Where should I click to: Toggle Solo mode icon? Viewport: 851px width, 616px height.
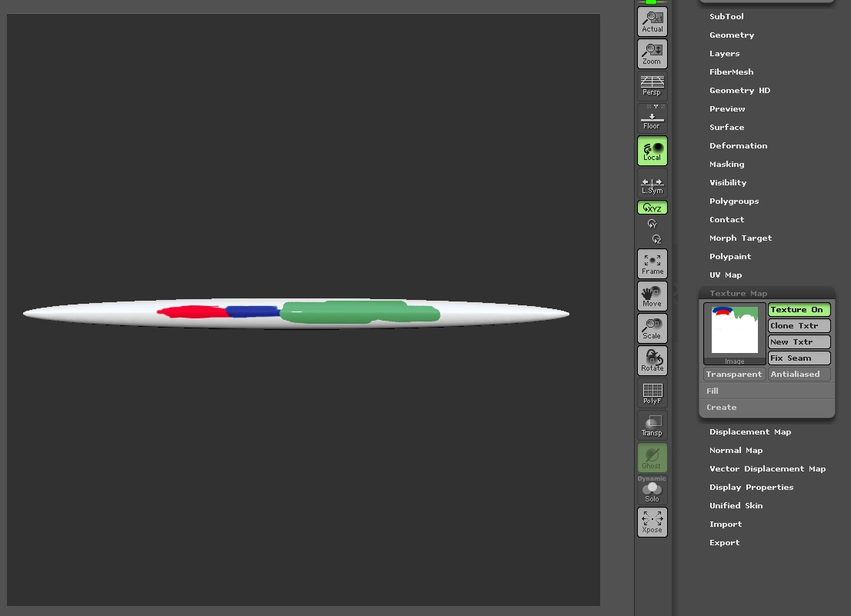tap(652, 490)
